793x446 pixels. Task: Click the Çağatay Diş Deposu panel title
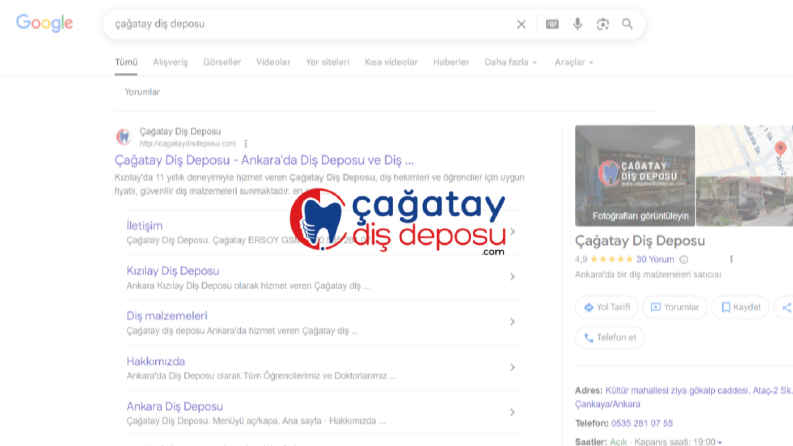tap(640, 241)
